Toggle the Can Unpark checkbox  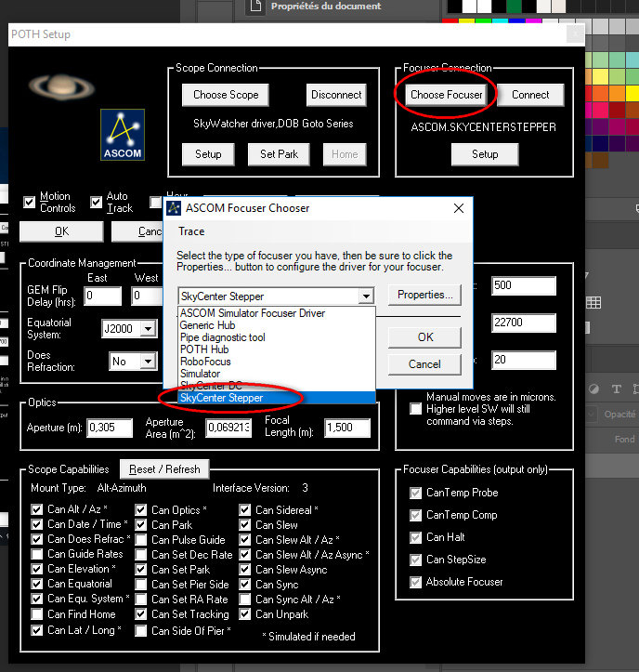click(x=244, y=614)
